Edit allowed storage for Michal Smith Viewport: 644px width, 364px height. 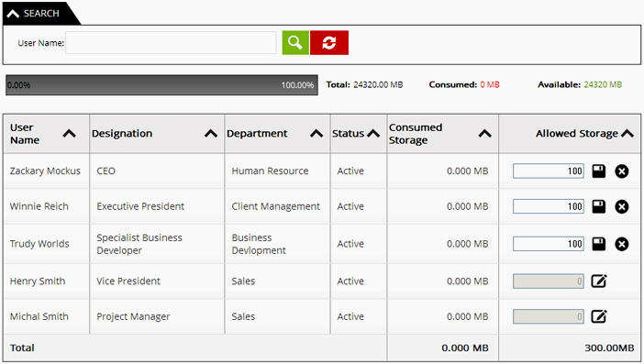pyautogui.click(x=599, y=316)
